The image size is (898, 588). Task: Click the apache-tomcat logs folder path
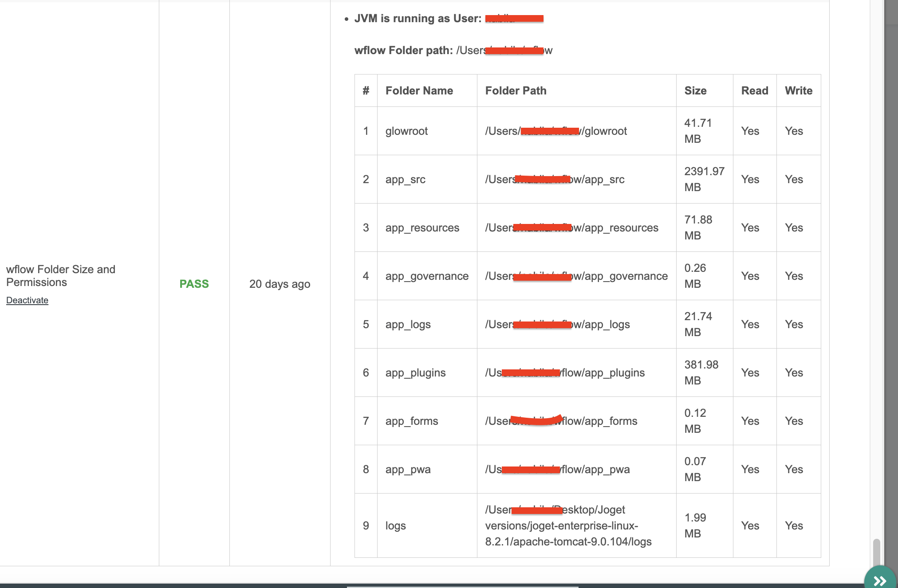[568, 525]
